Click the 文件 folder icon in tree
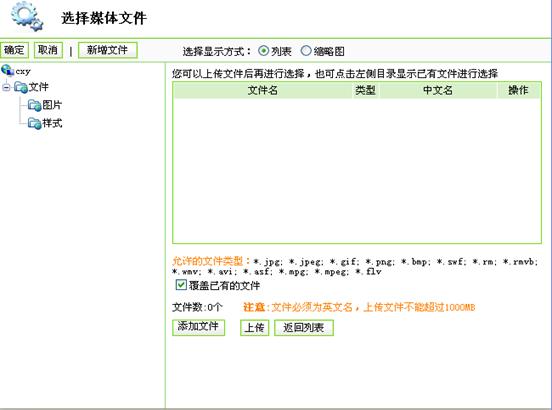 [x=20, y=87]
